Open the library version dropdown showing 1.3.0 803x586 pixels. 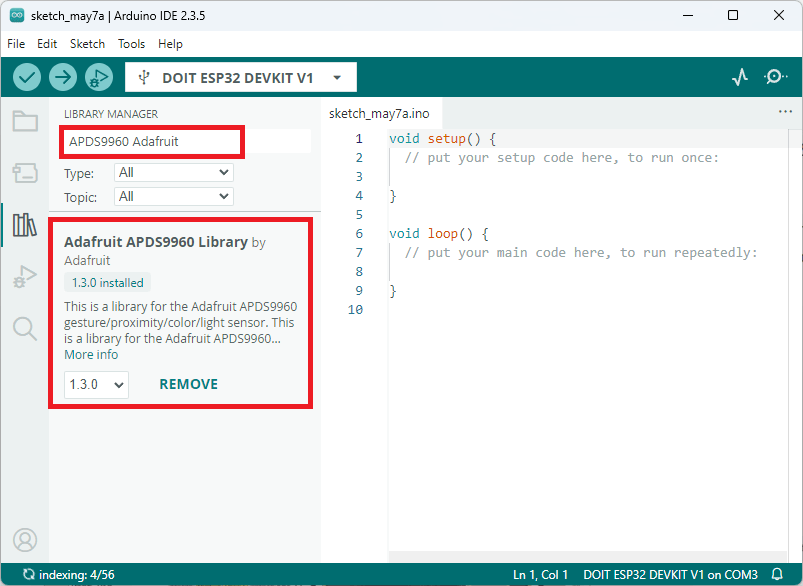point(95,384)
